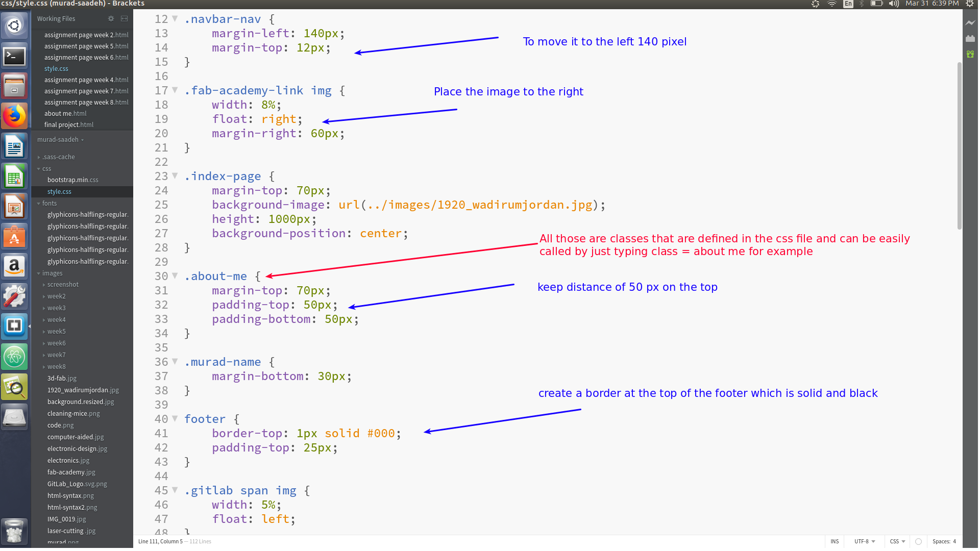Open the CSS language mode dropdown
980x551 pixels.
coord(897,541)
